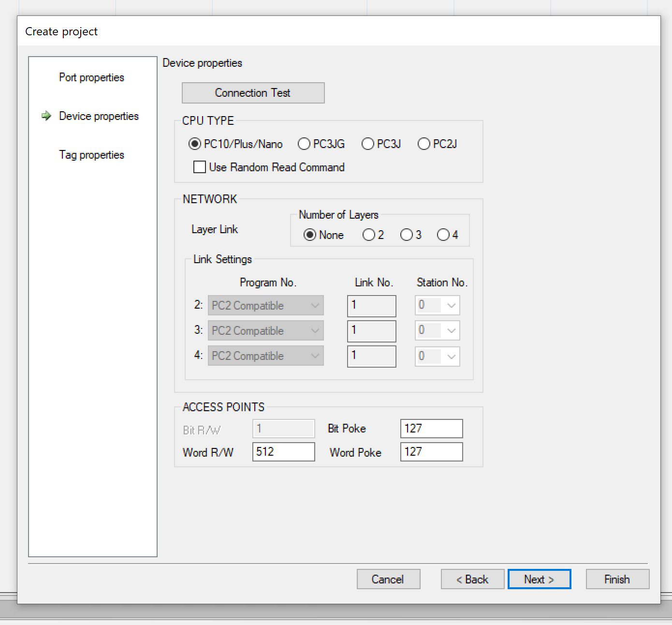
Task: Click the Word R/W input field
Action: point(283,452)
